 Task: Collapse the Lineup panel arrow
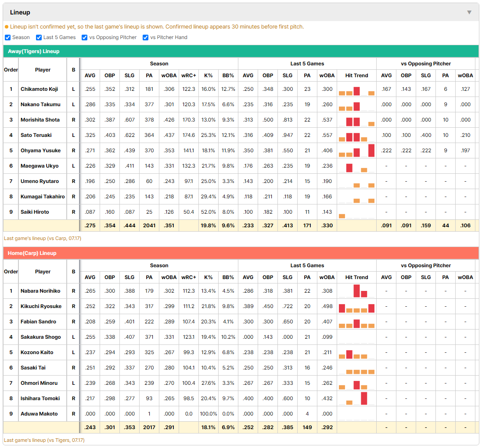(x=469, y=12)
